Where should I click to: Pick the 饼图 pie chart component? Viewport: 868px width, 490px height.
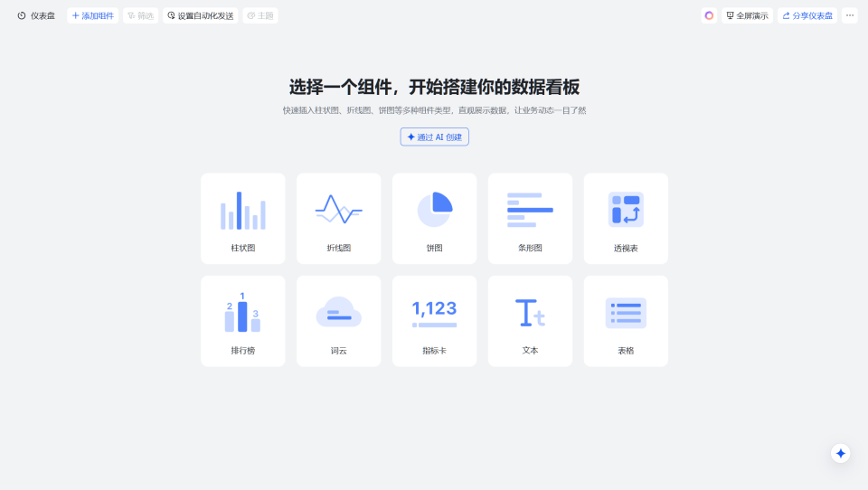pos(434,218)
